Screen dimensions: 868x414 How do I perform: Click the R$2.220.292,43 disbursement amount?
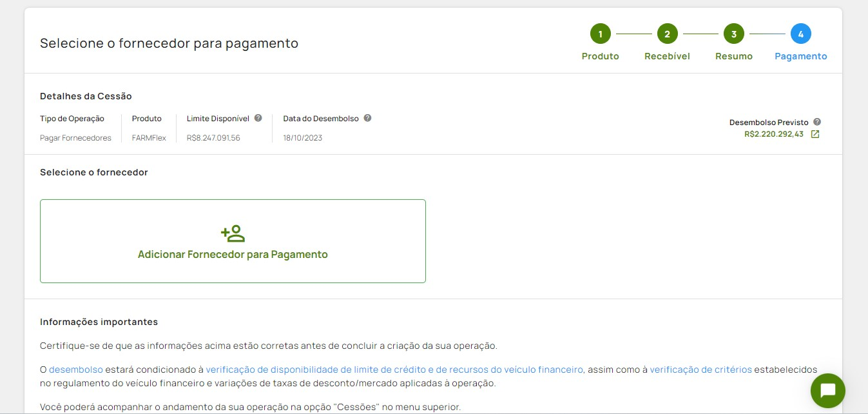[773, 134]
